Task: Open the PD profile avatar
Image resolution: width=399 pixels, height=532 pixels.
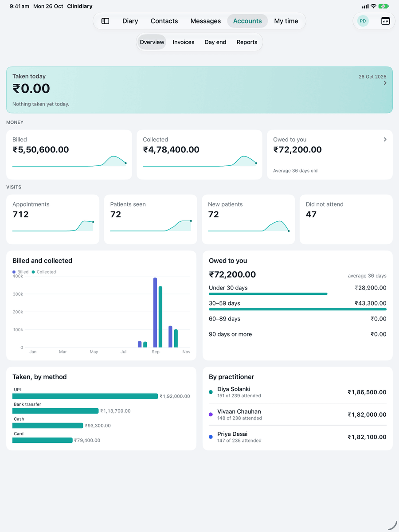Action: (x=363, y=21)
